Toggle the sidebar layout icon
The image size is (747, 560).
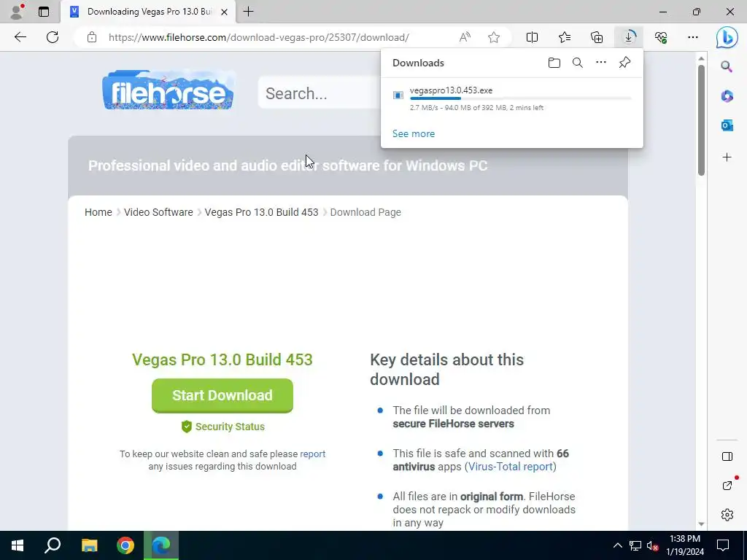pyautogui.click(x=727, y=456)
